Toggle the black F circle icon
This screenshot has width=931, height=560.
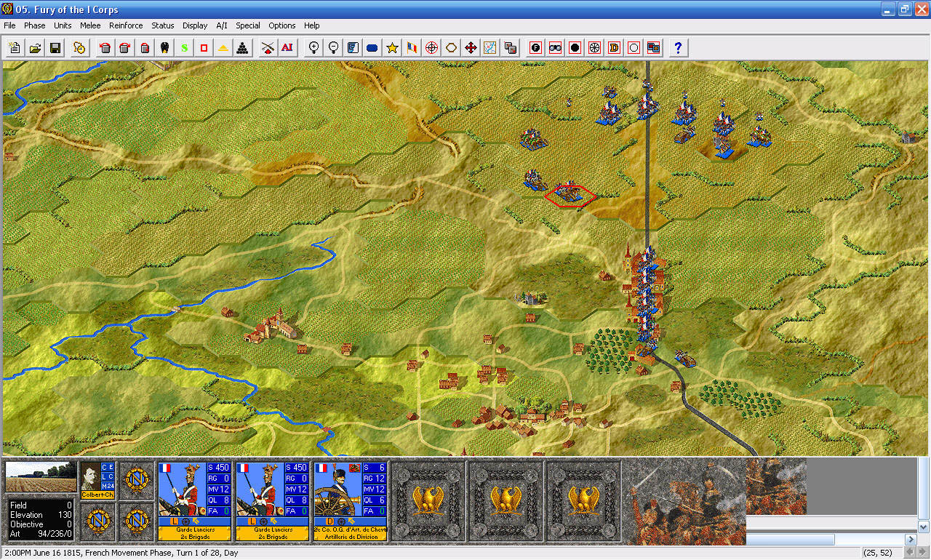(x=536, y=48)
